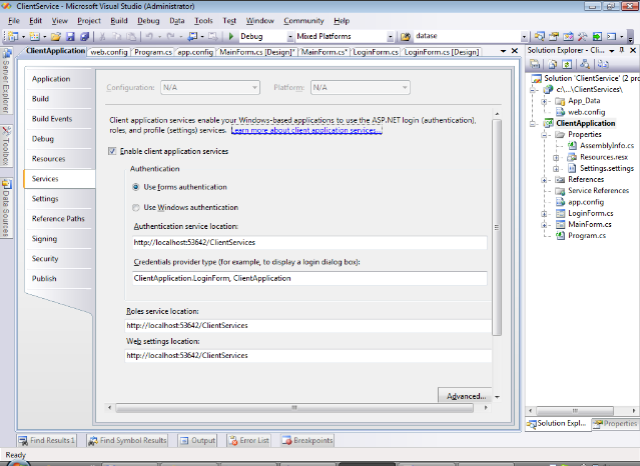The image size is (640, 466).
Task: Expand the App_Data folder node
Action: point(544,101)
